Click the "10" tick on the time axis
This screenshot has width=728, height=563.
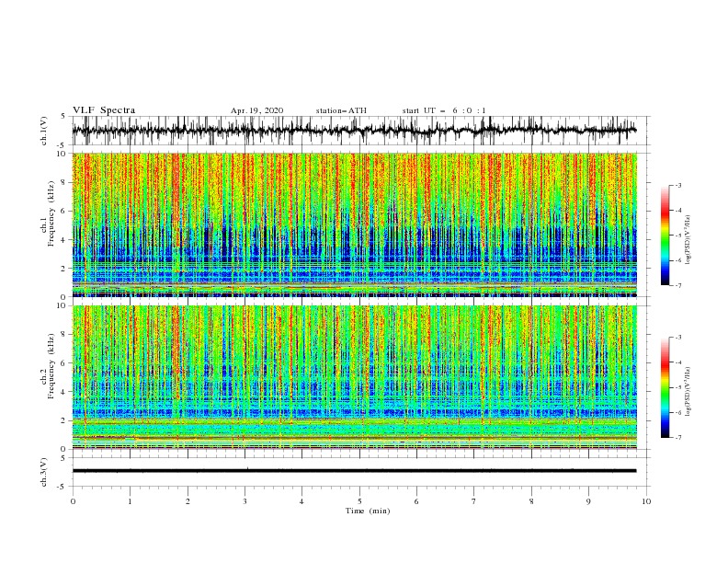[x=646, y=501]
